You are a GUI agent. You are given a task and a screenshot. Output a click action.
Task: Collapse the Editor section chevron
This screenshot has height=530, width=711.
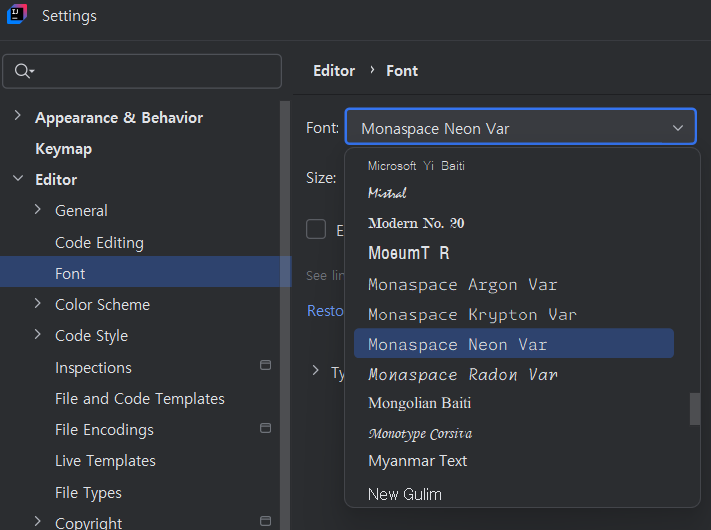click(x=18, y=178)
